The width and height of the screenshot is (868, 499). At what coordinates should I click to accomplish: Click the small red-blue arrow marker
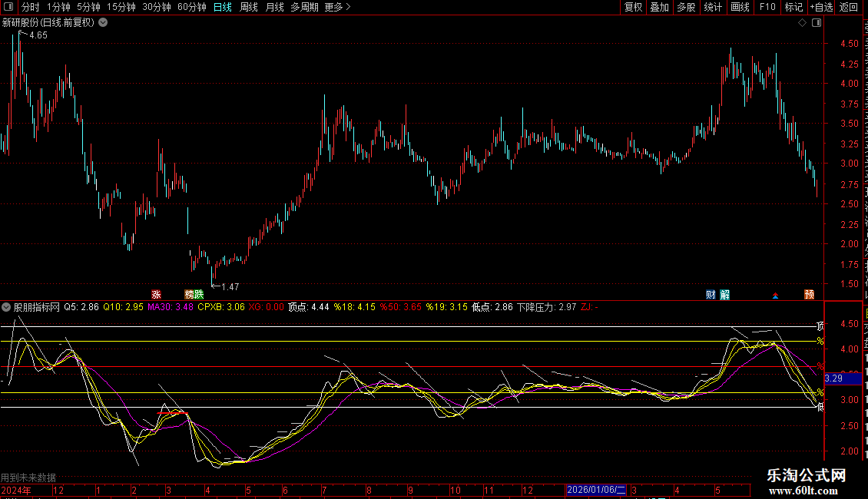pos(775,296)
